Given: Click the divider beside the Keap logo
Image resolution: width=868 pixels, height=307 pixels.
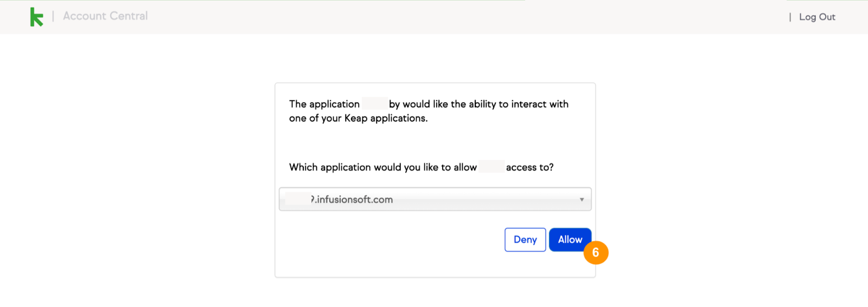Looking at the screenshot, I should coord(53,16).
